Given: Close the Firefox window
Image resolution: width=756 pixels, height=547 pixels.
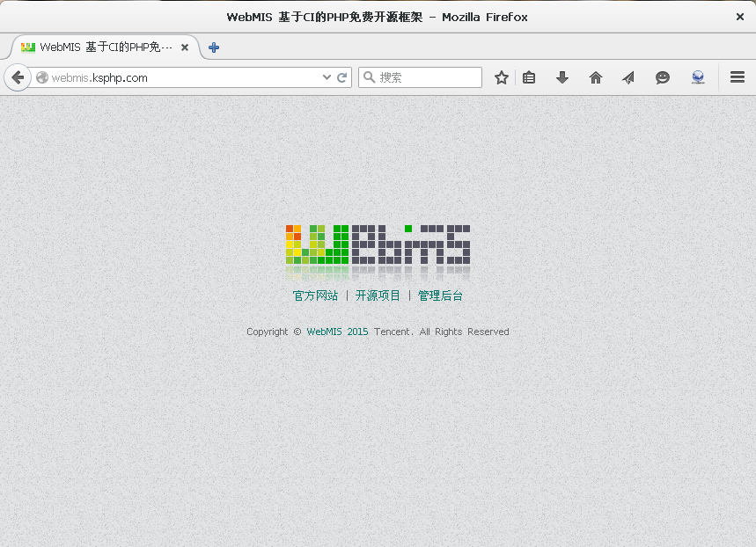Looking at the screenshot, I should (740, 17).
